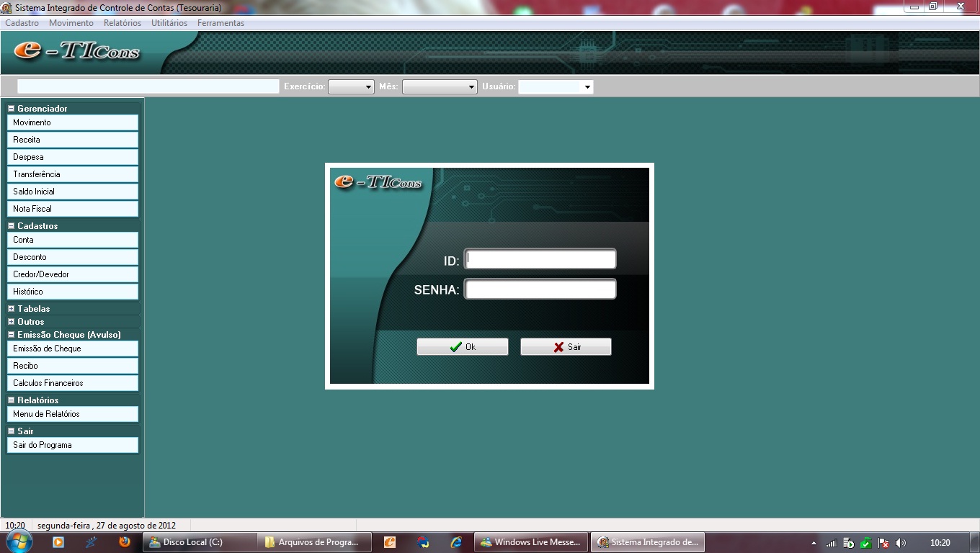Viewport: 980px width, 553px height.
Task: Collapse the Gerenciador section
Action: point(12,109)
